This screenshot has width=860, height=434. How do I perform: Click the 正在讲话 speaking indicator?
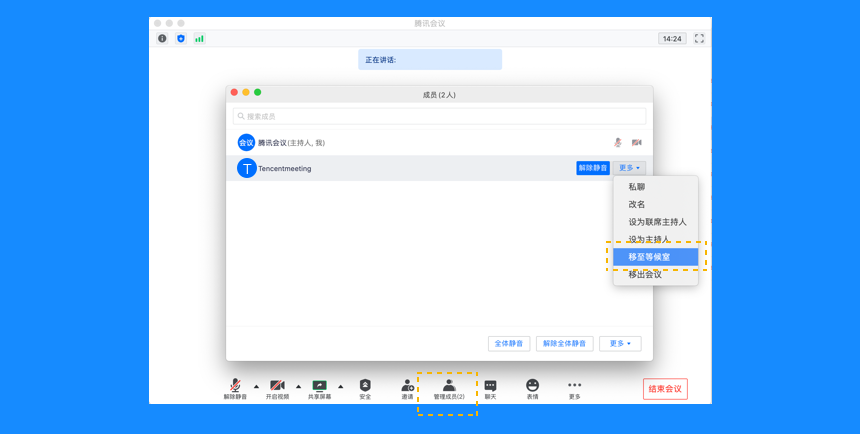pos(430,60)
